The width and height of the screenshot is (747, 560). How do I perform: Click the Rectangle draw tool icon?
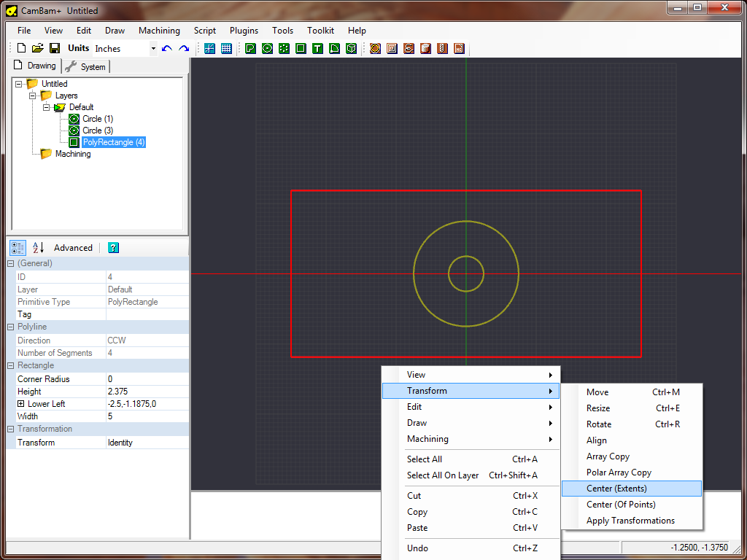pos(301,49)
